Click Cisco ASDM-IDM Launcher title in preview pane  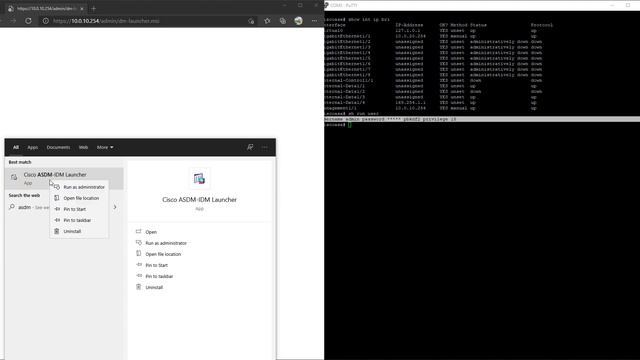200,200
